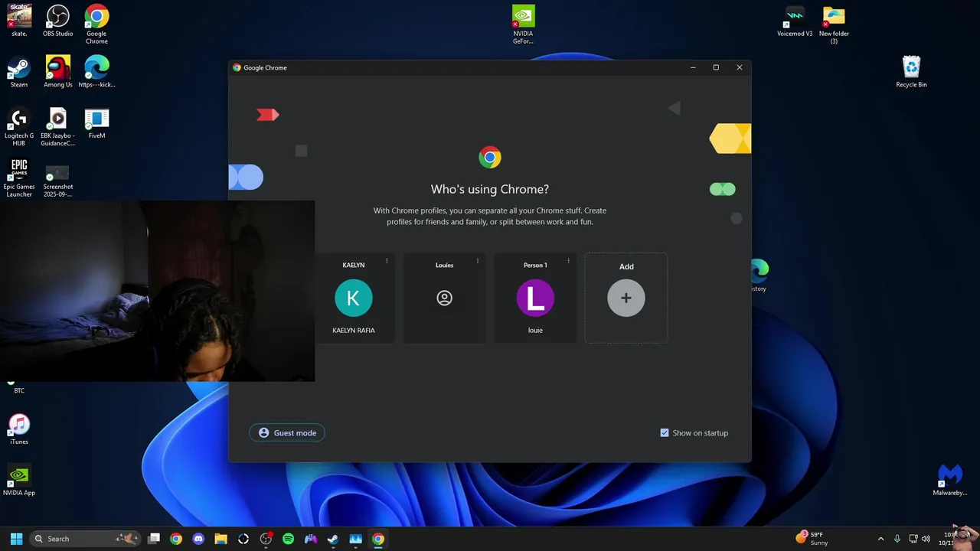Select the Logitech G HUB desktop icon
The width and height of the screenshot is (980, 551).
tap(19, 126)
